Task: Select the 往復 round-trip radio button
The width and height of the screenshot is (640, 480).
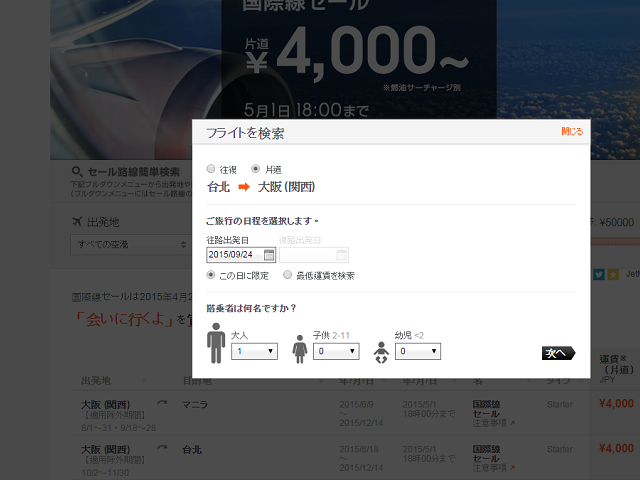Action: pos(211,169)
